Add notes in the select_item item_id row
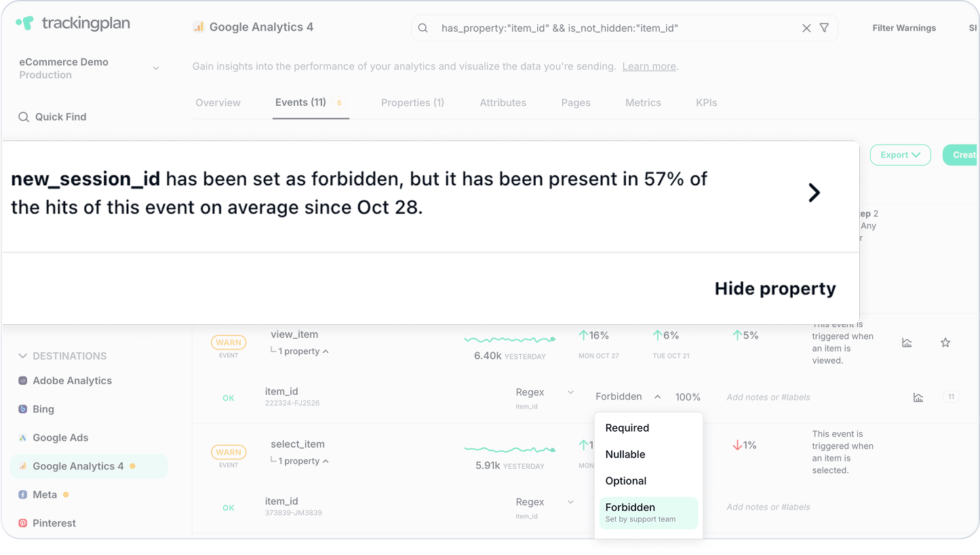This screenshot has height=555, width=980. [768, 507]
